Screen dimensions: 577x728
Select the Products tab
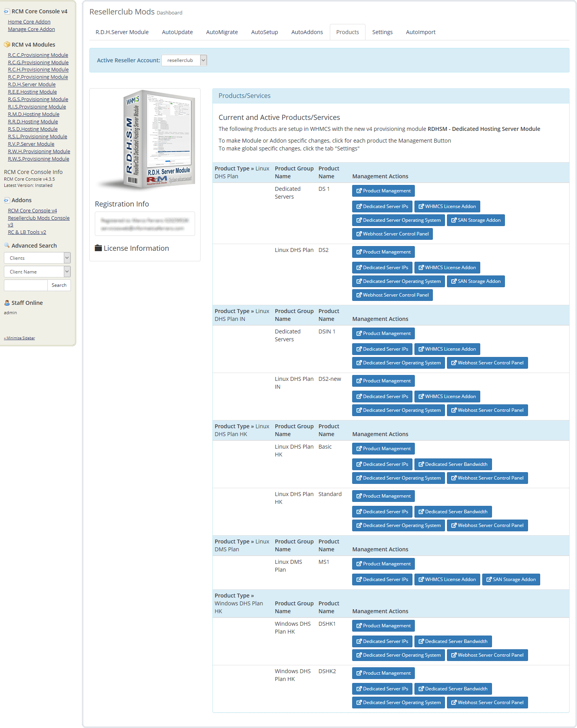click(347, 32)
